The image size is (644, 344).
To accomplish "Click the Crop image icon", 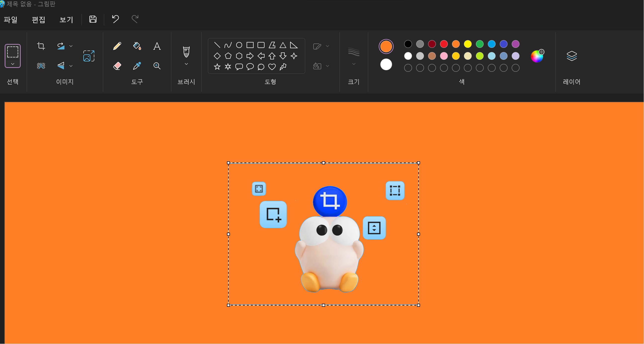I will (x=41, y=46).
